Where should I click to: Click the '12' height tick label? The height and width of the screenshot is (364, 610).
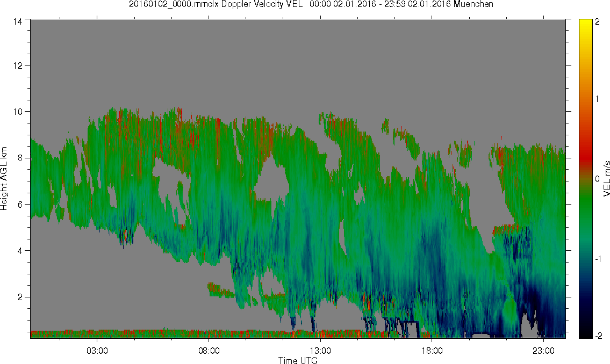17,65
